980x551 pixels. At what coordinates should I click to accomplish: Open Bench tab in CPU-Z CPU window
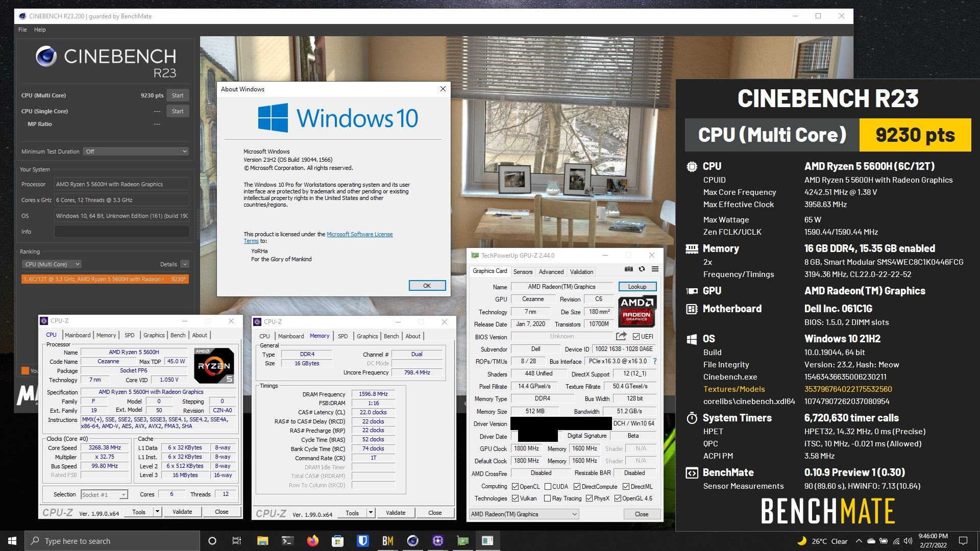(178, 335)
